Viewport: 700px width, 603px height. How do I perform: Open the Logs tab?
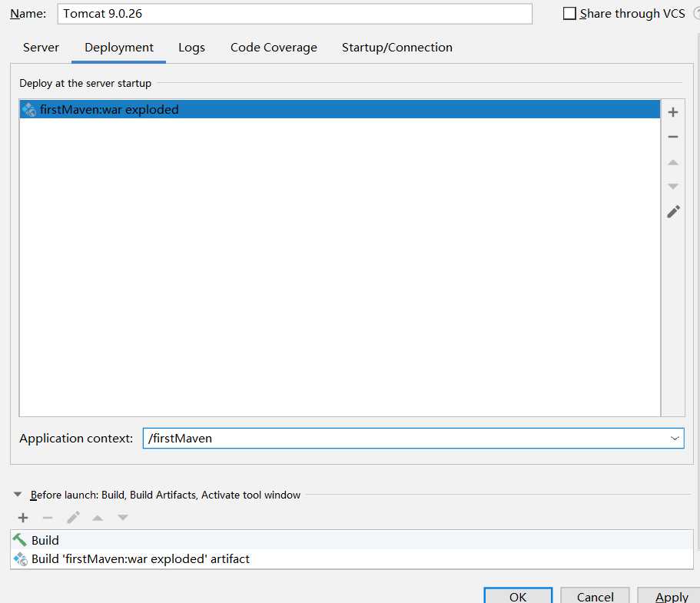(191, 48)
